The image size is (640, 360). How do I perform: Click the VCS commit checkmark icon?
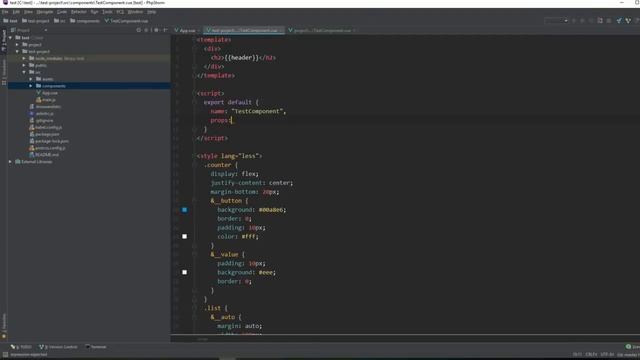[x=628, y=20]
